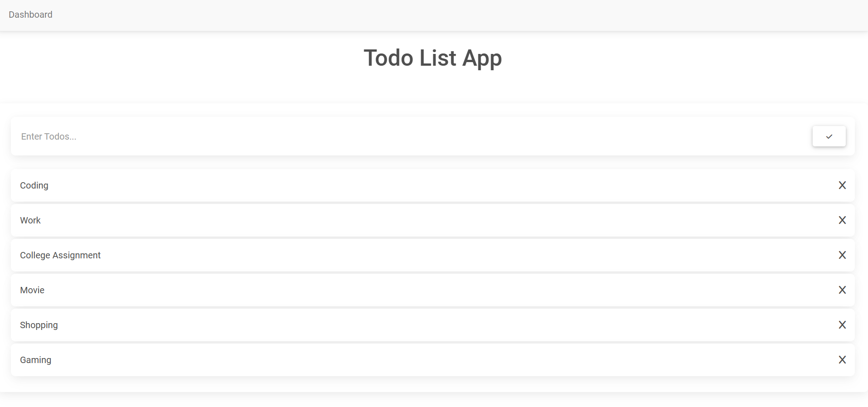
Task: Delete the Shopping todo item
Action: click(842, 325)
